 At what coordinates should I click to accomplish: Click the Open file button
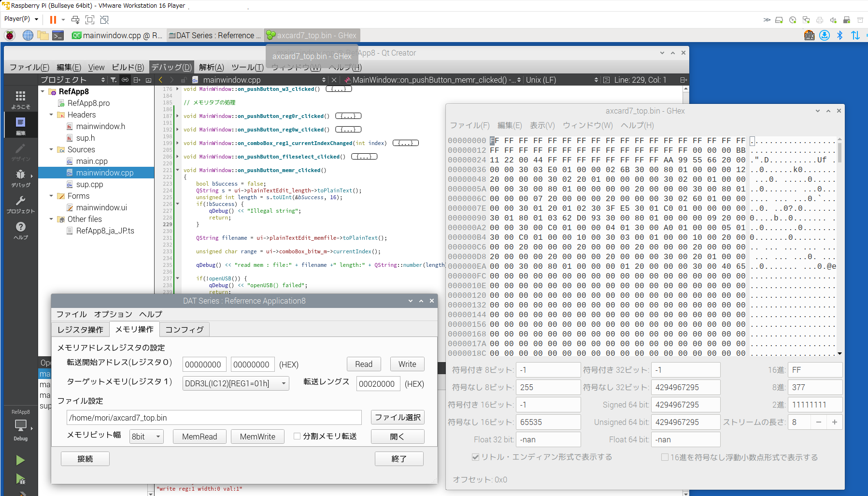(x=398, y=437)
